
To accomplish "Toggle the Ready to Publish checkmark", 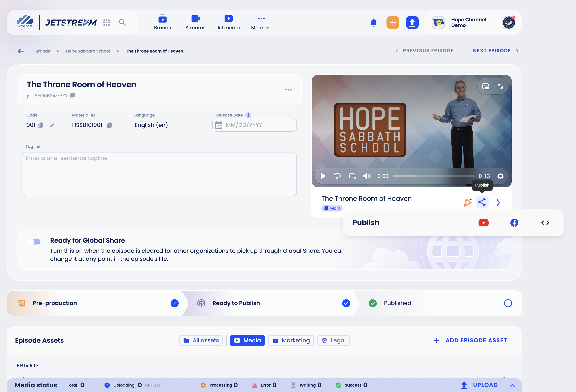I will (x=346, y=303).
